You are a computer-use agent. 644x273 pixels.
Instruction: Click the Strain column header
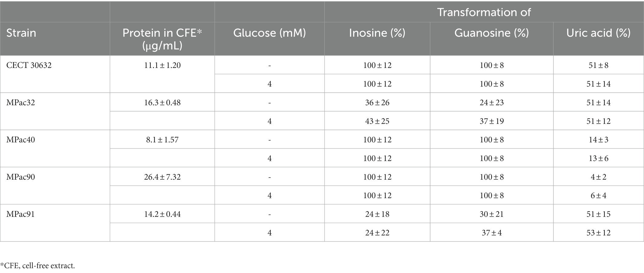(21, 33)
